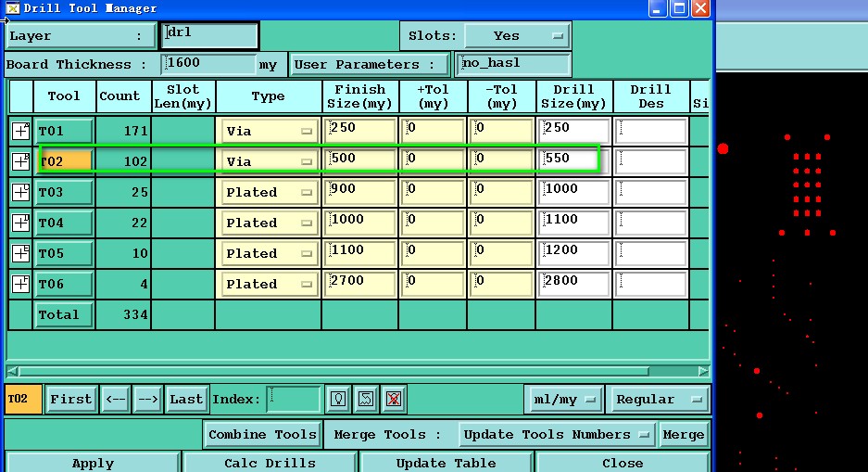Click count value 171 for T01
The width and height of the screenshot is (868, 472).
pyautogui.click(x=135, y=132)
